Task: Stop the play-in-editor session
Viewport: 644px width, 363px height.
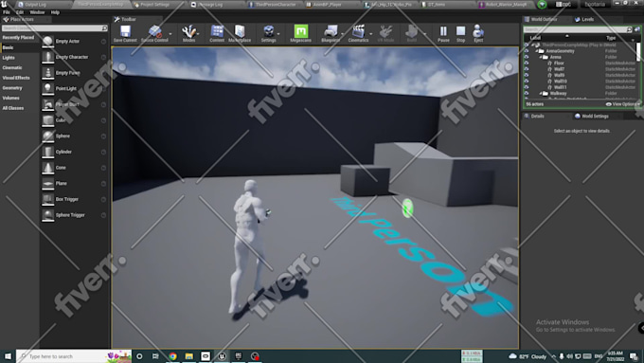Action: coord(461,31)
